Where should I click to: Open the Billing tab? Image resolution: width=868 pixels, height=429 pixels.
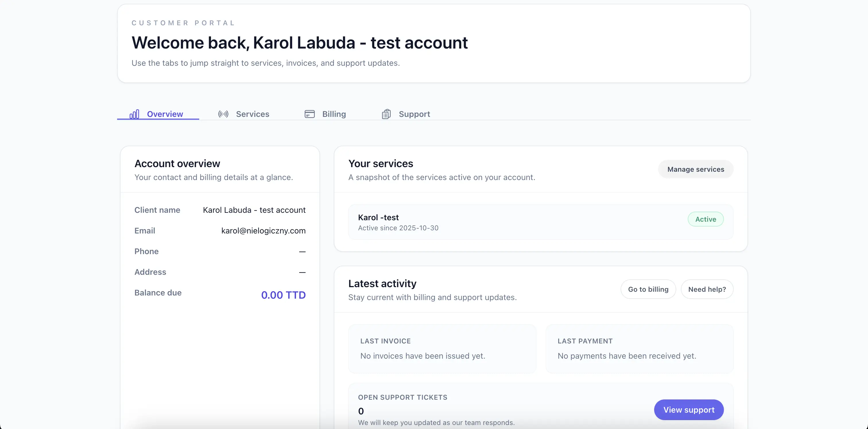tap(334, 114)
